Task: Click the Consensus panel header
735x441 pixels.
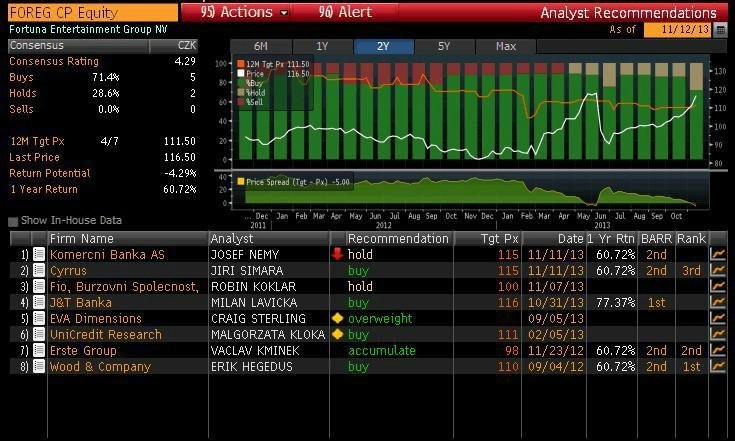Action: [103, 45]
